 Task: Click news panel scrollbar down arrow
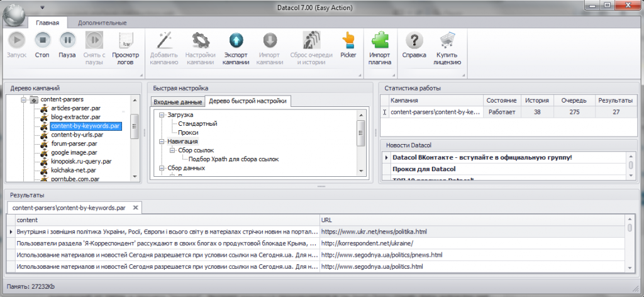click(631, 175)
